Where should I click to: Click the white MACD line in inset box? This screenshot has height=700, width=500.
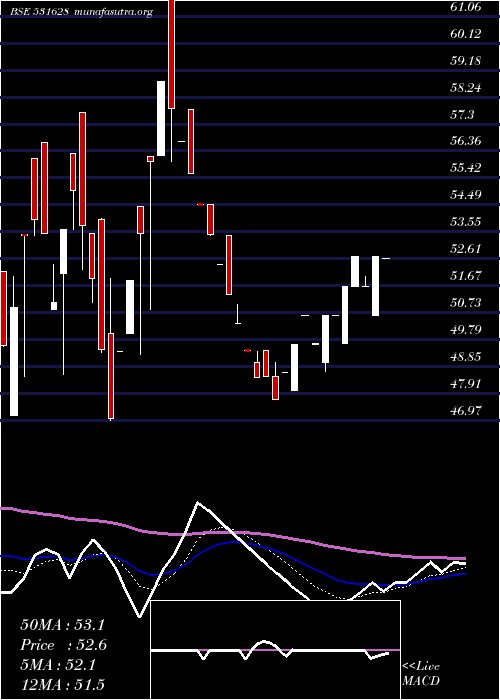[270, 650]
